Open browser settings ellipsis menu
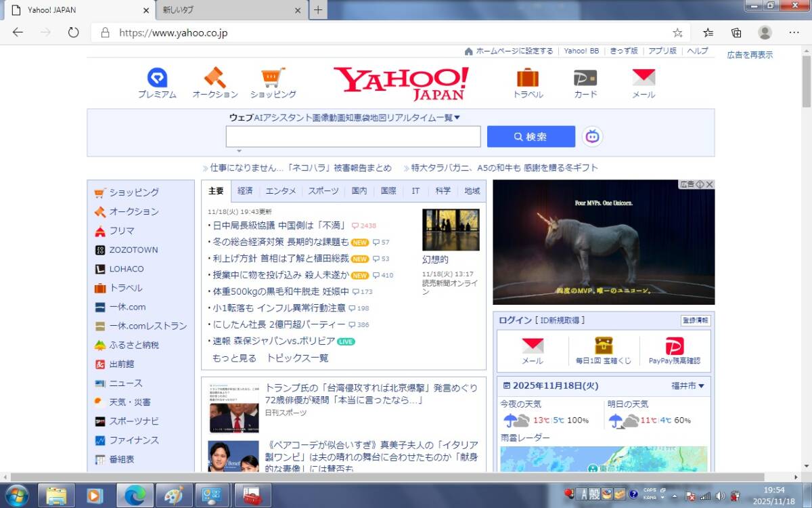This screenshot has height=508, width=812. click(794, 33)
